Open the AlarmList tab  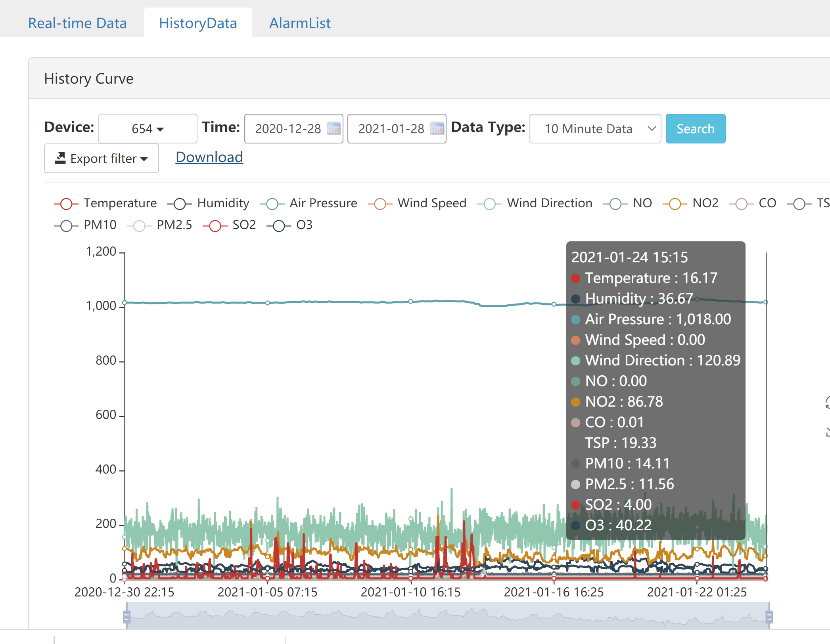click(x=300, y=23)
